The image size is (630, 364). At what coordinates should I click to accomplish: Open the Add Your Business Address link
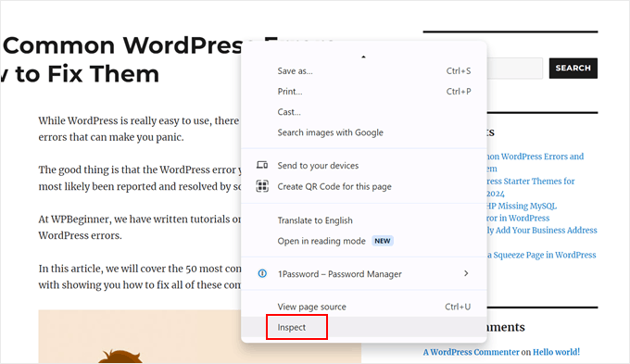[x=542, y=231]
